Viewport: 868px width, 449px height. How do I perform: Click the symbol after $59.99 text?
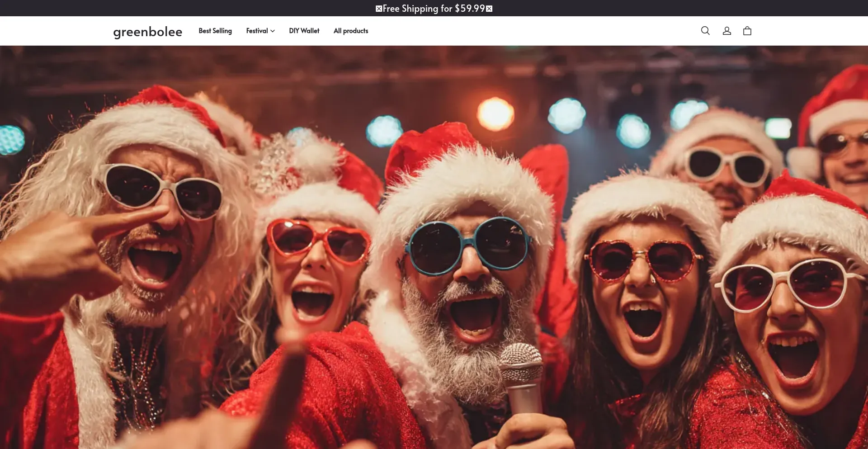489,9
